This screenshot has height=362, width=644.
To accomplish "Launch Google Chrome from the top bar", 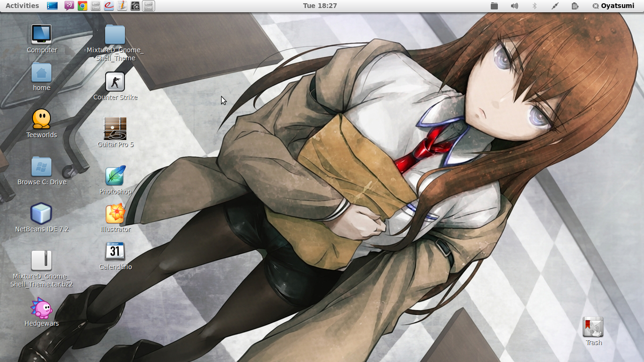I will click(83, 6).
